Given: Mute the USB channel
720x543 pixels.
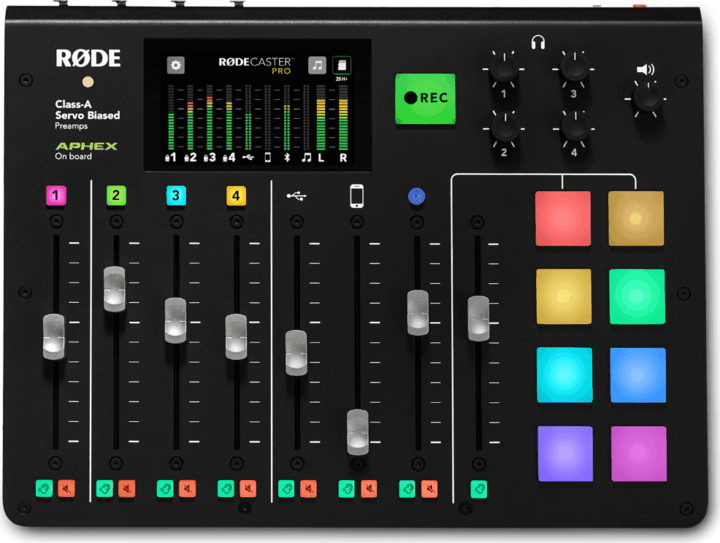Looking at the screenshot, I should click(x=309, y=489).
